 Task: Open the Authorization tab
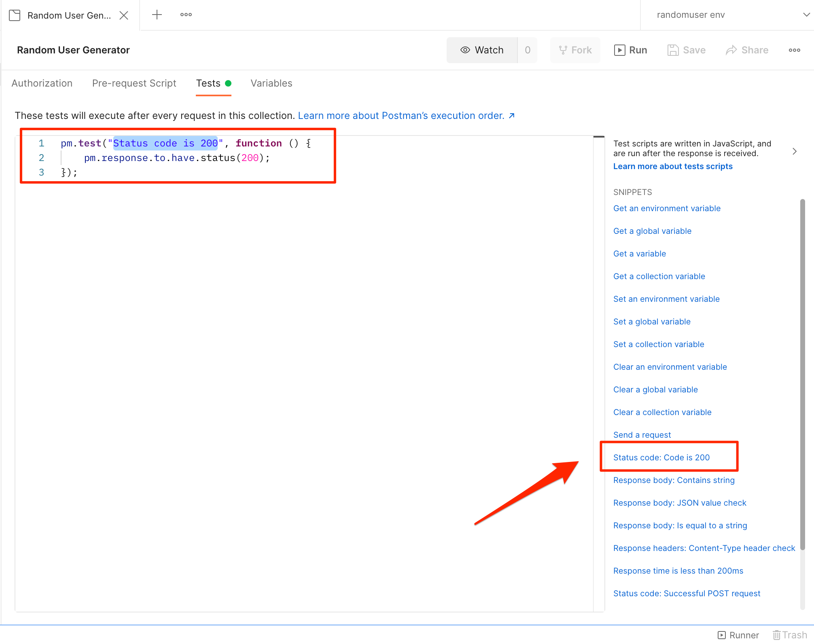[42, 83]
